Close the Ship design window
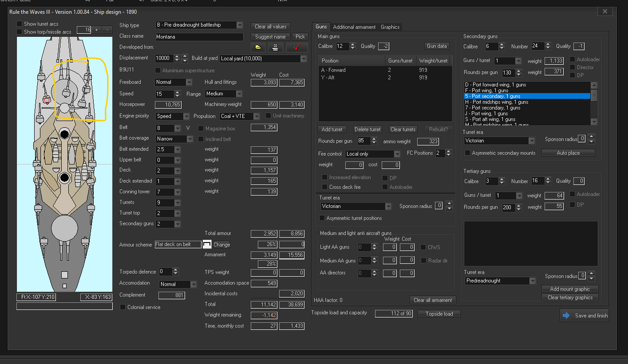 605,12
